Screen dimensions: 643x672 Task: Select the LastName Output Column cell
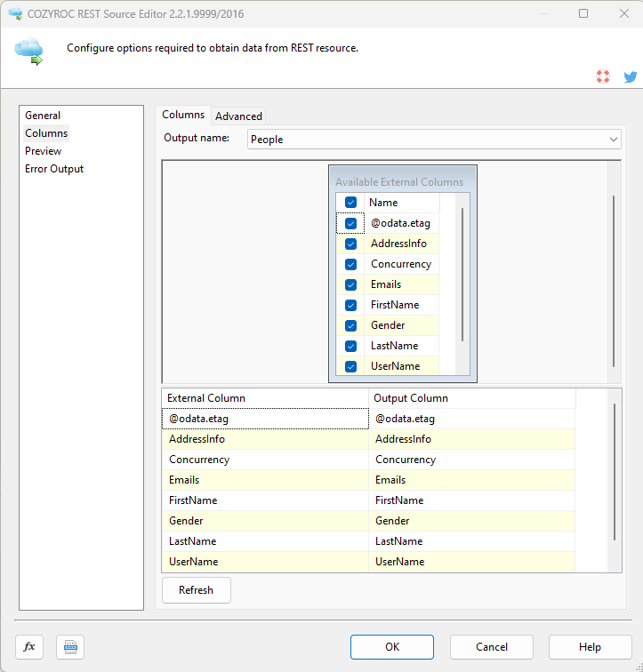coord(471,541)
